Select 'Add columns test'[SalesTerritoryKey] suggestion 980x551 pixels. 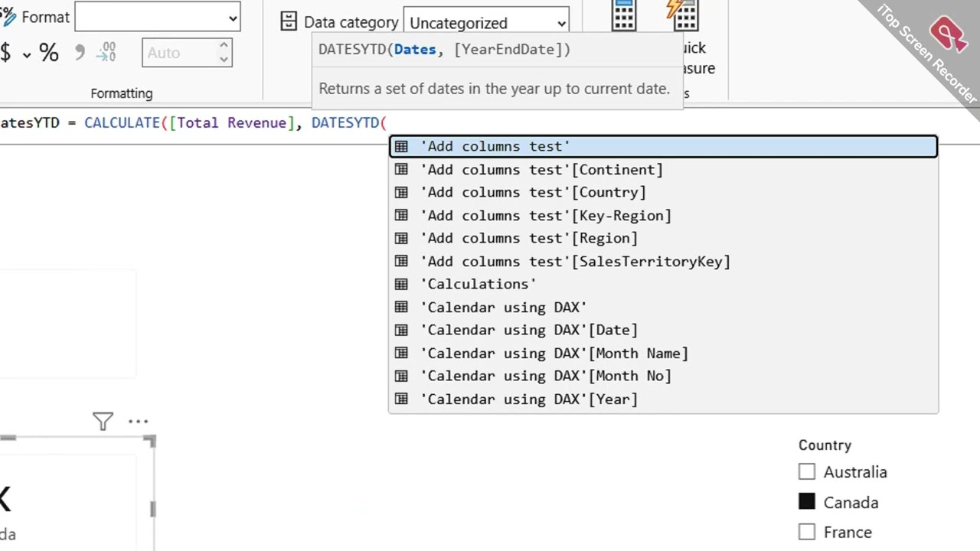click(x=663, y=261)
